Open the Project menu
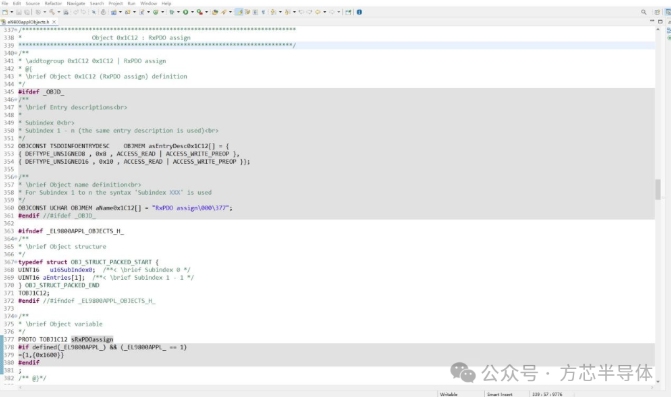Screen dimensions: 671x397 (116, 3)
